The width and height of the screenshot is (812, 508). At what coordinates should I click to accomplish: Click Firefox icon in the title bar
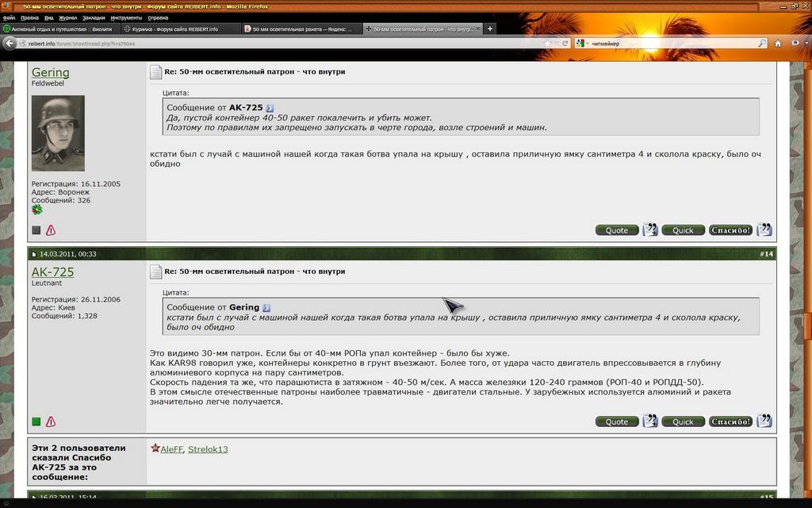(6, 6)
